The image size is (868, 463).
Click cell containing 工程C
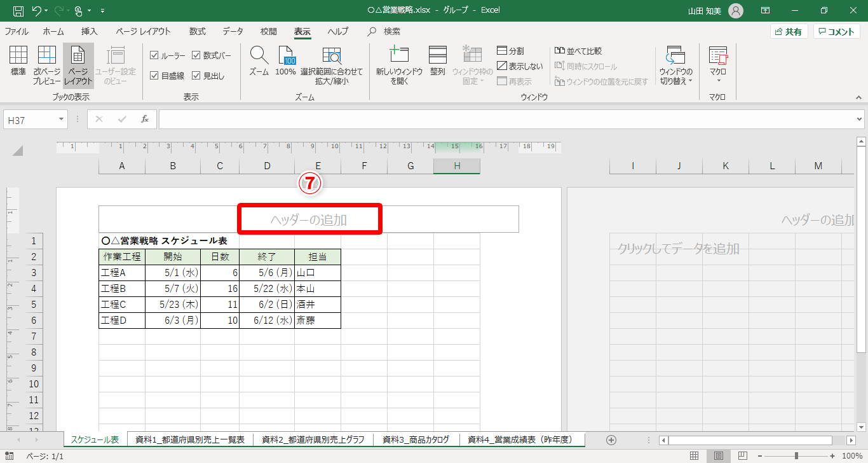coord(122,305)
